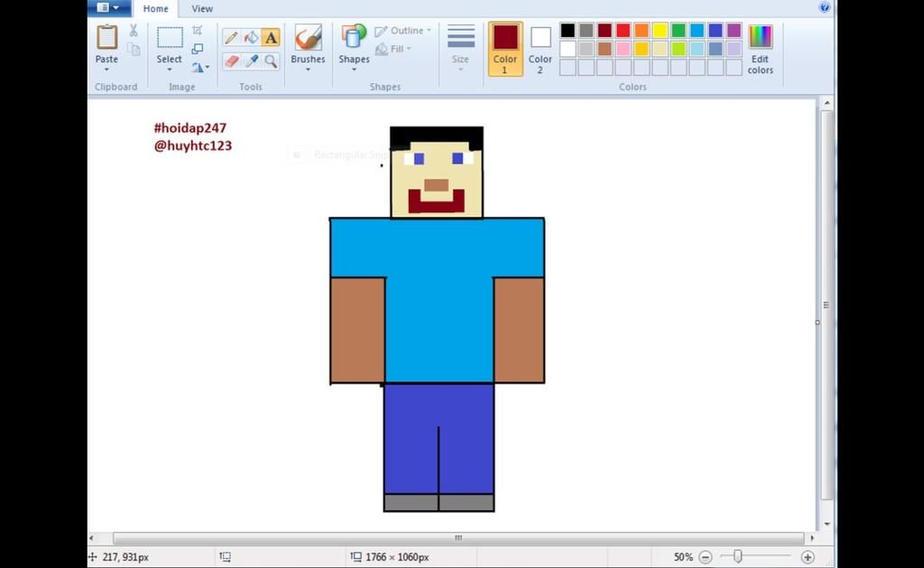The width and height of the screenshot is (924, 568).
Task: Open the Paint file menu button
Action: pos(108,7)
